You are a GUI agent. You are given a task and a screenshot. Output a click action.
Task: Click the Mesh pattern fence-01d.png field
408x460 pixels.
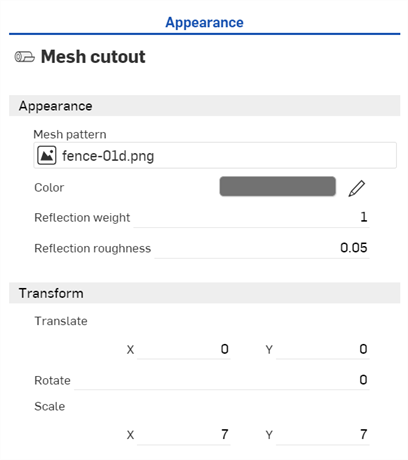215,155
